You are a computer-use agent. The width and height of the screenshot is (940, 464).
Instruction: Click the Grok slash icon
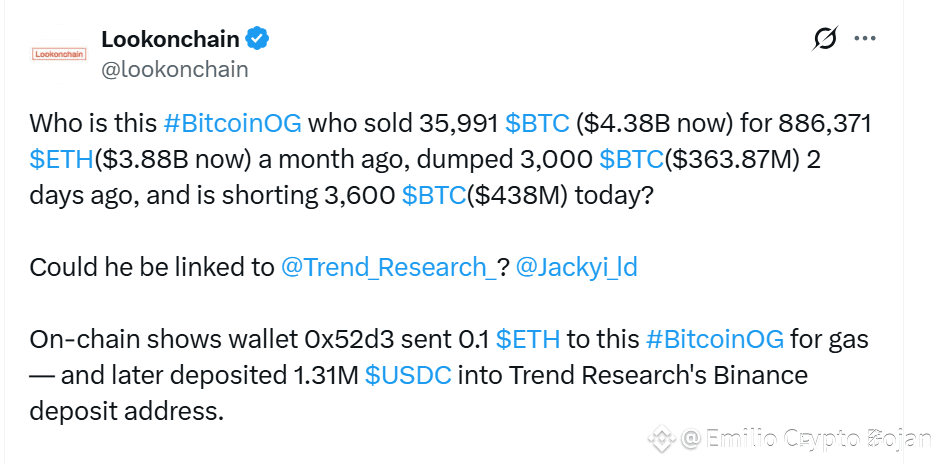pos(825,40)
